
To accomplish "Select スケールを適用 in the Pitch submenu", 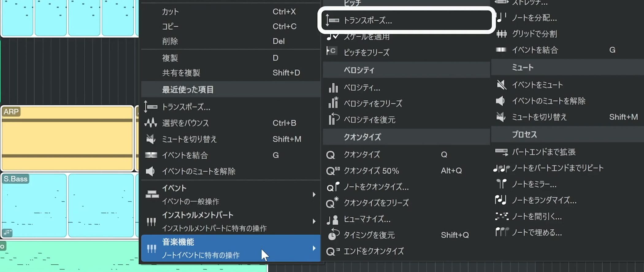I will (x=366, y=37).
